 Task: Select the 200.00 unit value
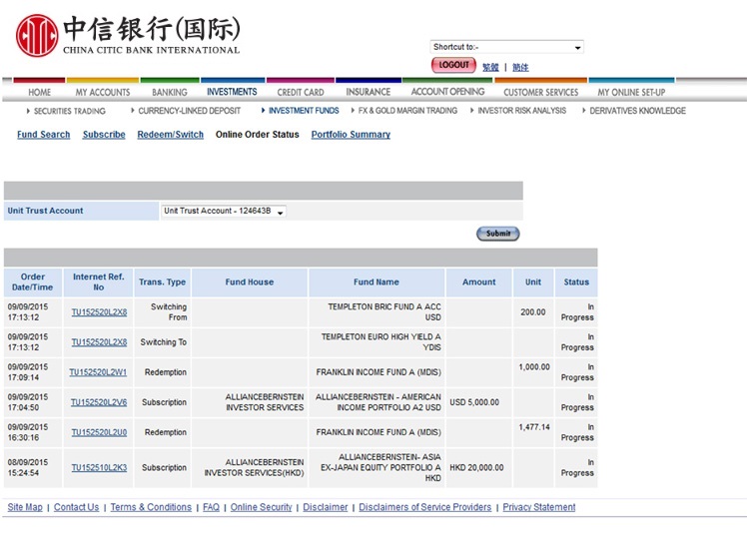pyautogui.click(x=533, y=312)
